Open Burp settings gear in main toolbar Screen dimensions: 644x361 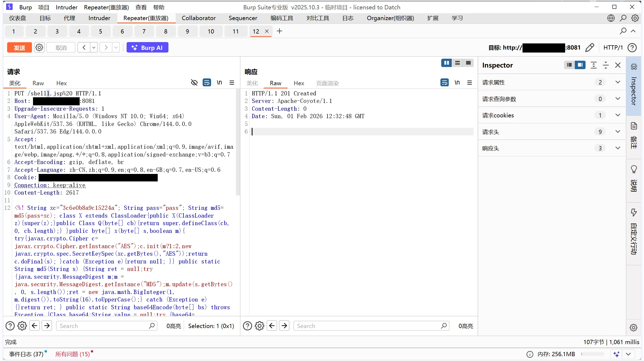[x=635, y=18]
